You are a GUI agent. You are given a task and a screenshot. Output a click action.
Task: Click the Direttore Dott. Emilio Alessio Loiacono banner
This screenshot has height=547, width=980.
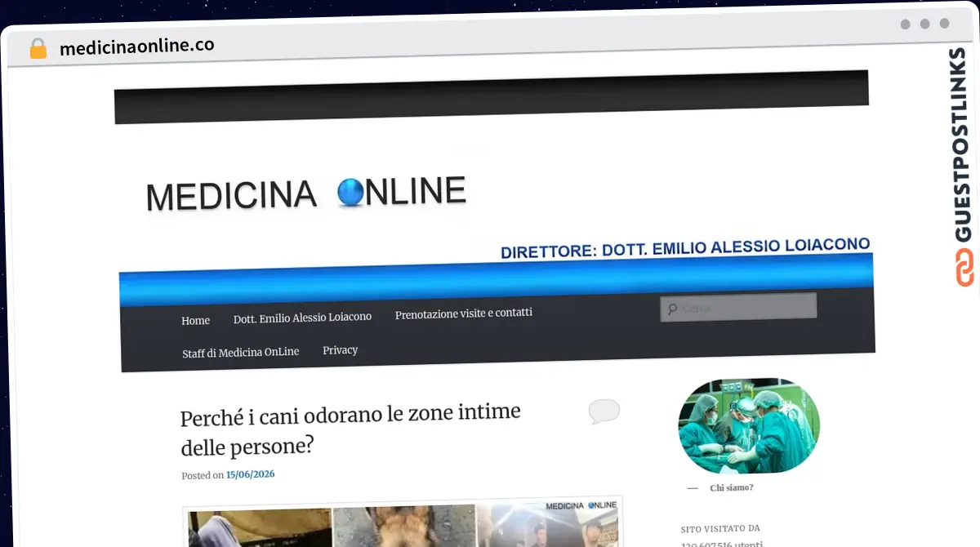point(685,248)
